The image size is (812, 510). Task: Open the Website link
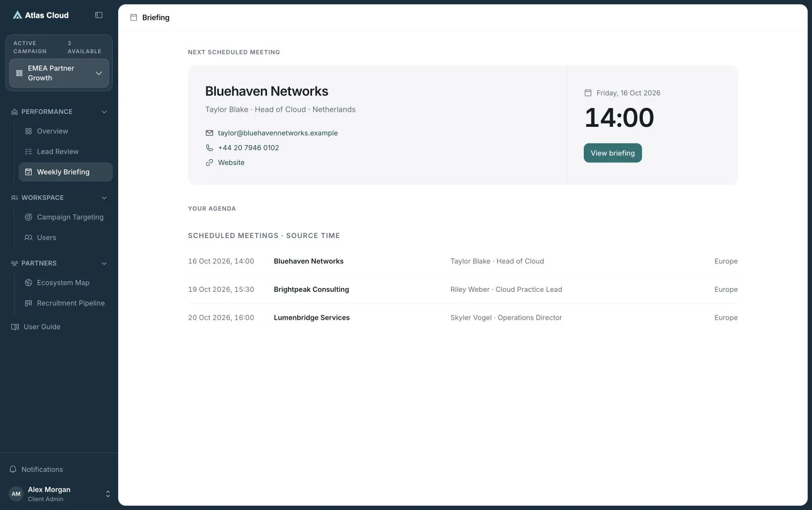(x=231, y=162)
